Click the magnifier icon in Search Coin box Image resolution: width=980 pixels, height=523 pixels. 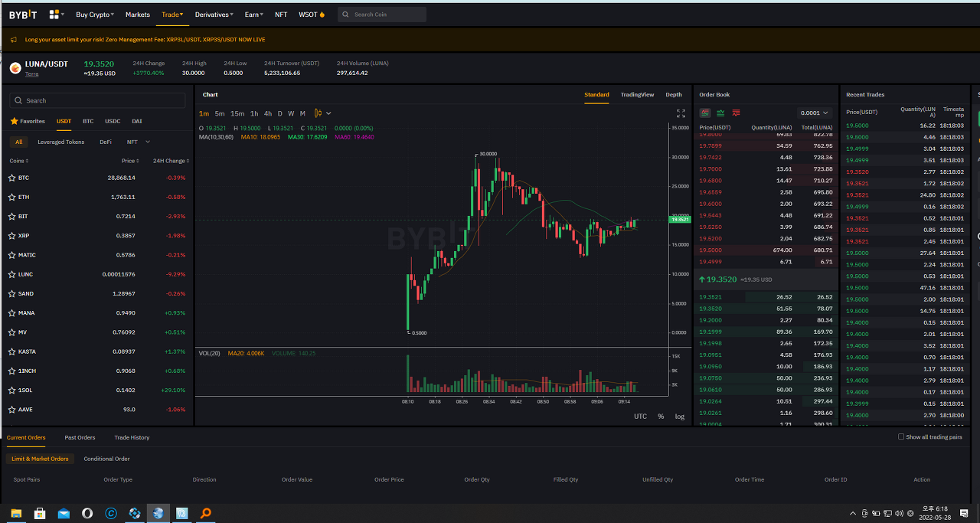[x=346, y=15]
